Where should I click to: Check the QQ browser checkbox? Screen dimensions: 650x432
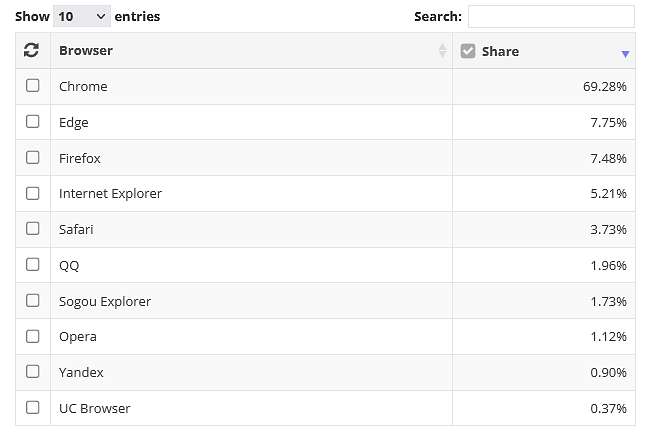pyautogui.click(x=33, y=265)
